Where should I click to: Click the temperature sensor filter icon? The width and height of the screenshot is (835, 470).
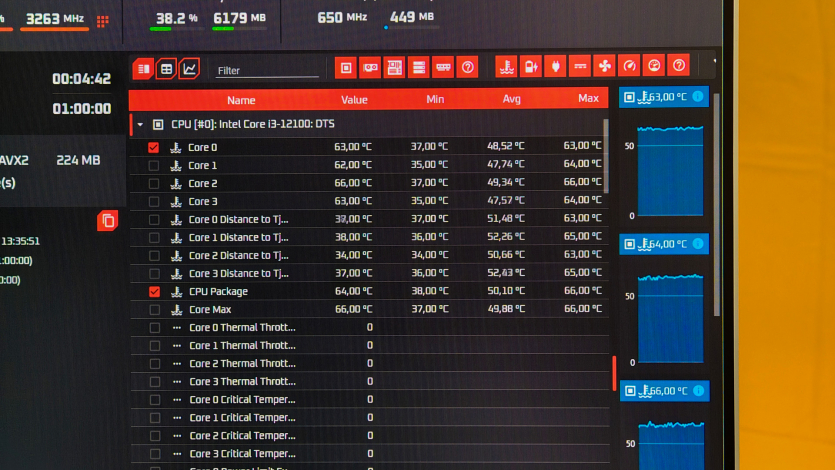[506, 66]
